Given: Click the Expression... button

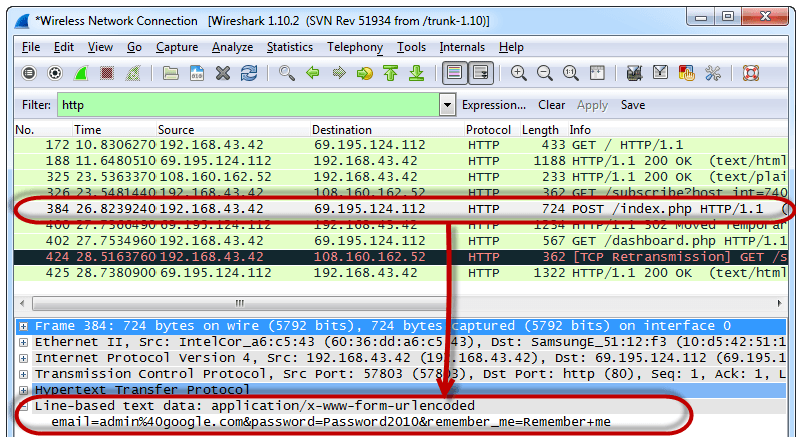Looking at the screenshot, I should click(x=493, y=105).
